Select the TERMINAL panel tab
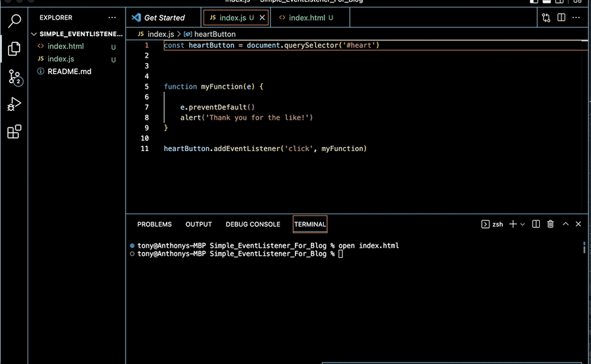591x364 pixels. click(x=310, y=224)
